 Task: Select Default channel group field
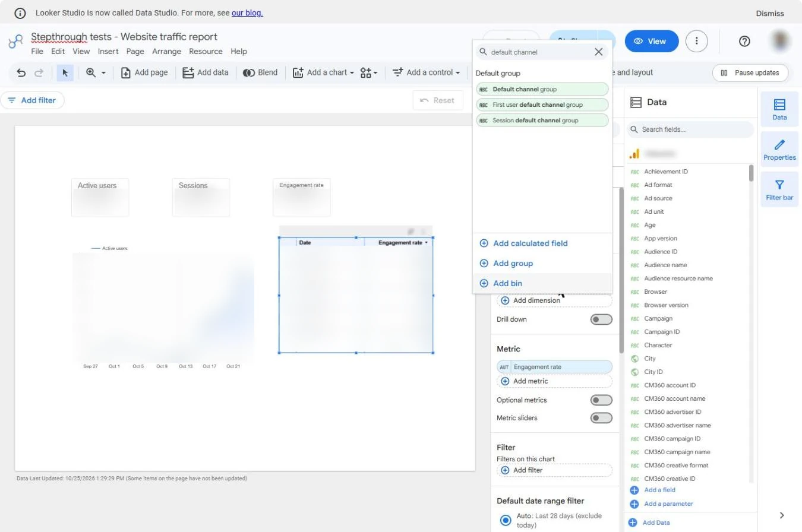click(542, 89)
